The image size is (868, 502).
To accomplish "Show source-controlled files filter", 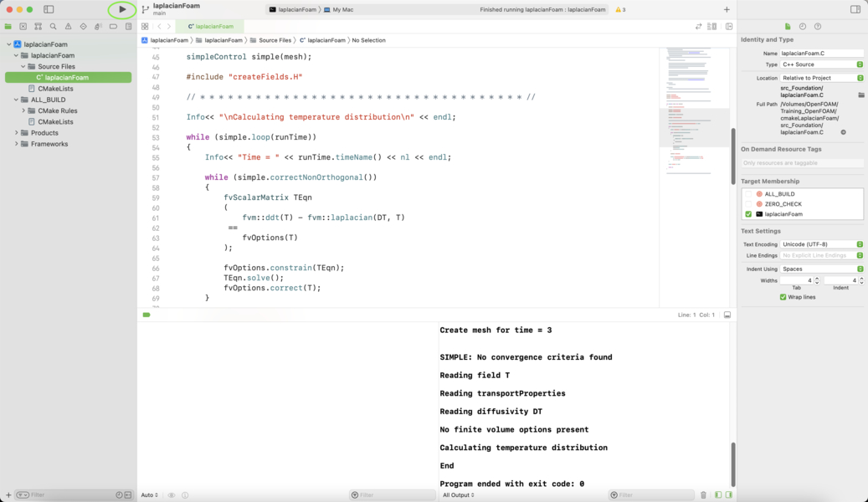I will pos(128,494).
